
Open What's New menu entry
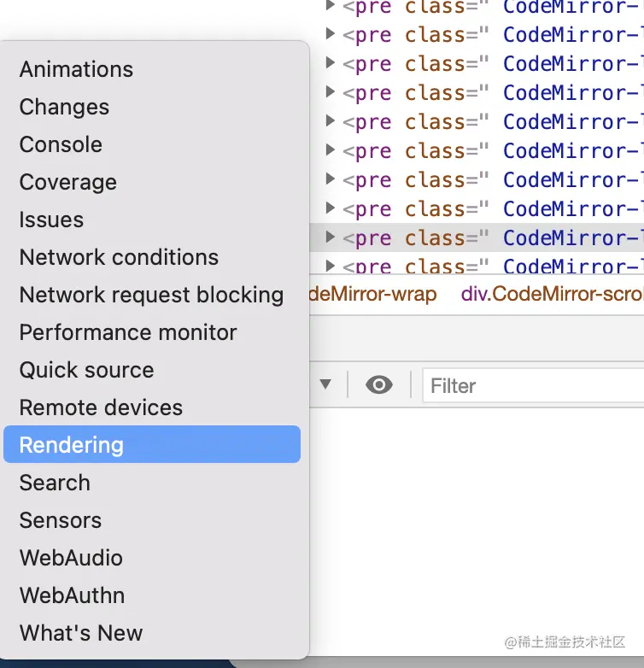click(81, 633)
